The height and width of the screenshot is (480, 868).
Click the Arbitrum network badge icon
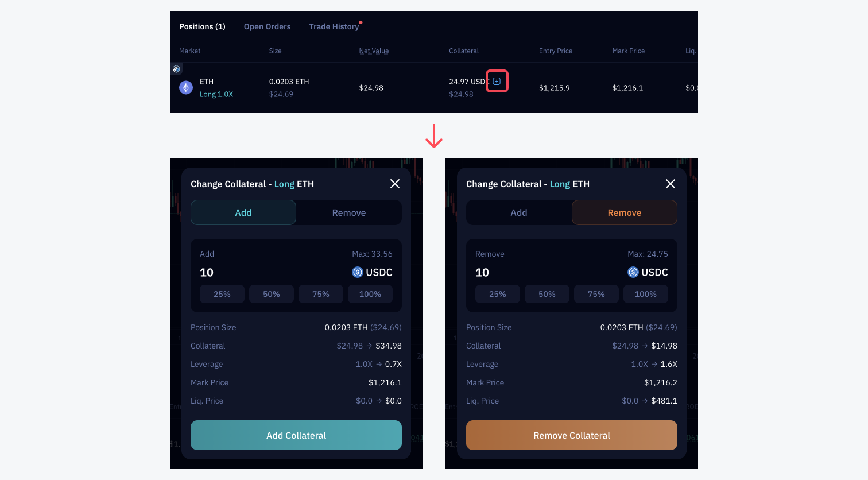tap(176, 69)
